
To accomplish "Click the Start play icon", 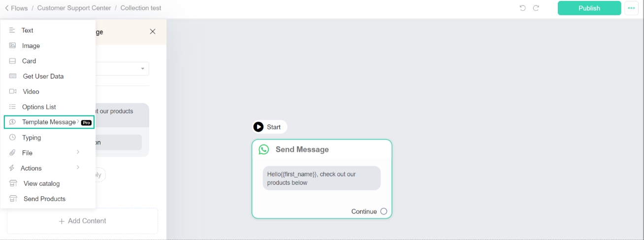I will click(x=258, y=127).
